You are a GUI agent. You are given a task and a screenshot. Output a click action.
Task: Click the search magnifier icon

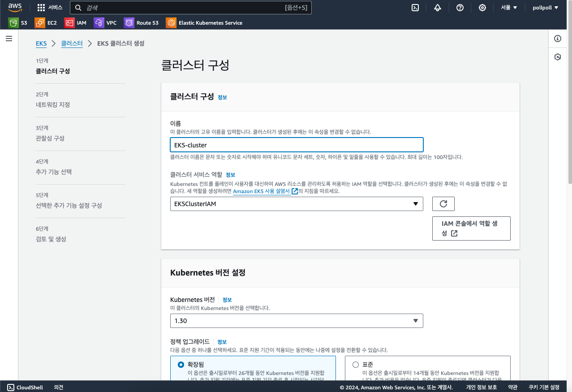pos(78,8)
